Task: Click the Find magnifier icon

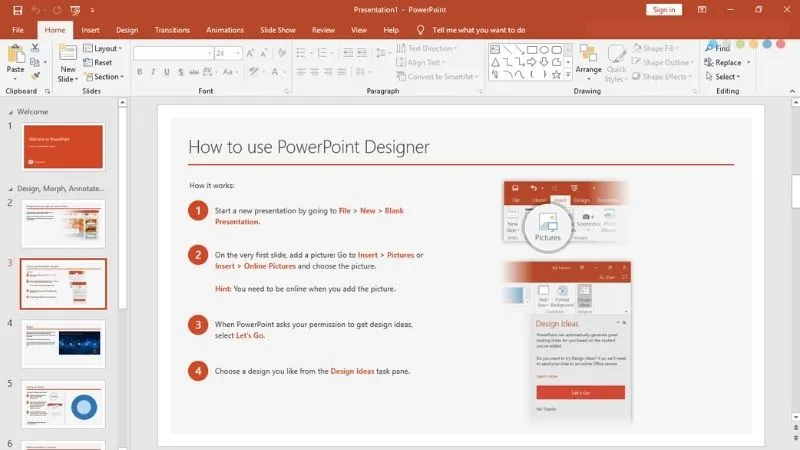Action: pos(709,48)
